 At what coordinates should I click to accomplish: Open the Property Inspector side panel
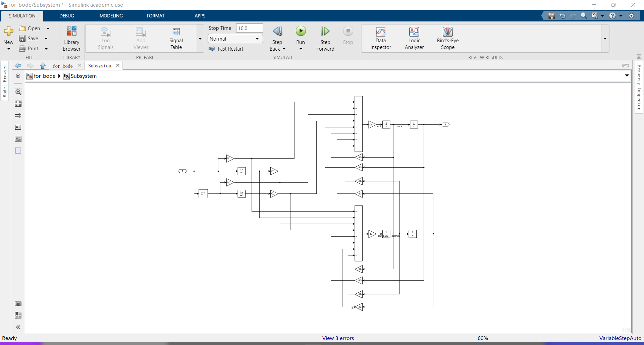pos(639,87)
